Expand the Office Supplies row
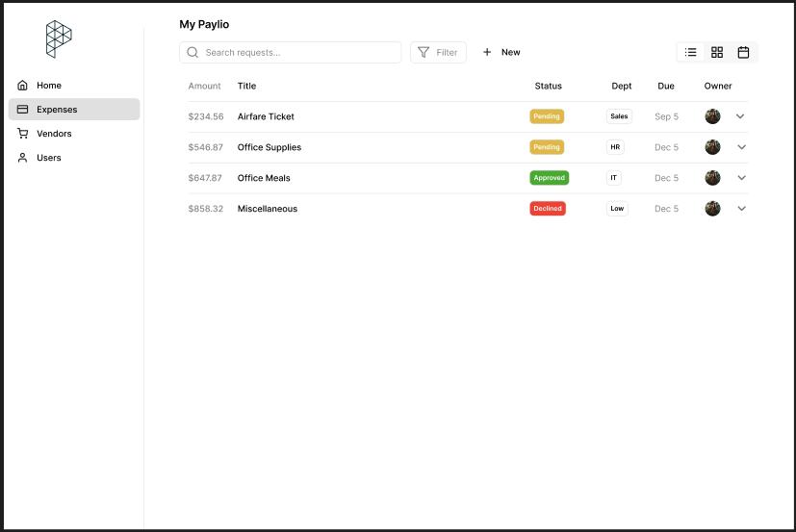 coord(741,147)
